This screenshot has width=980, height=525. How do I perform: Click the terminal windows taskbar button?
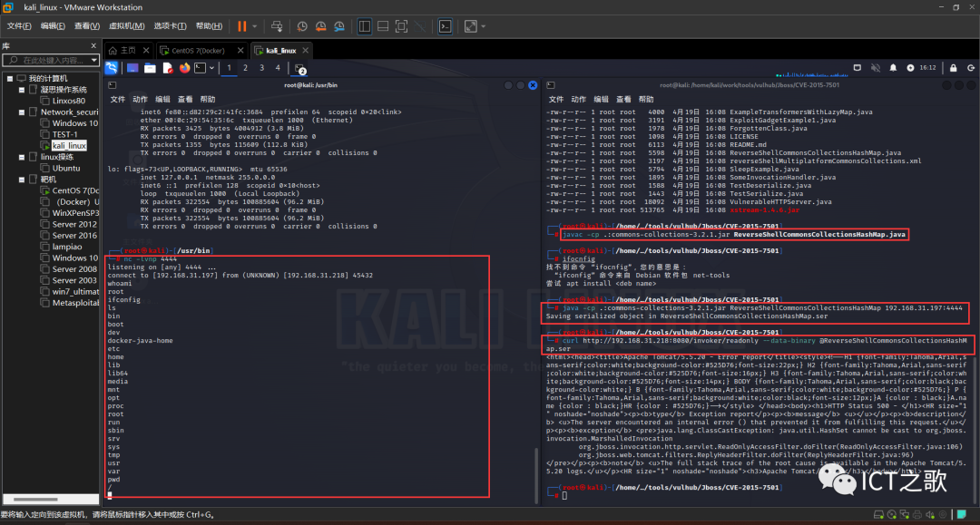coord(300,69)
